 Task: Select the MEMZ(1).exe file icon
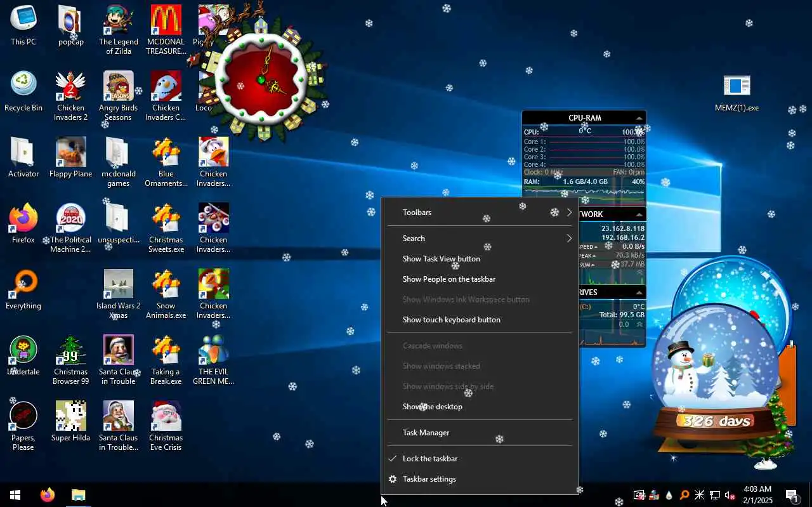tap(737, 92)
